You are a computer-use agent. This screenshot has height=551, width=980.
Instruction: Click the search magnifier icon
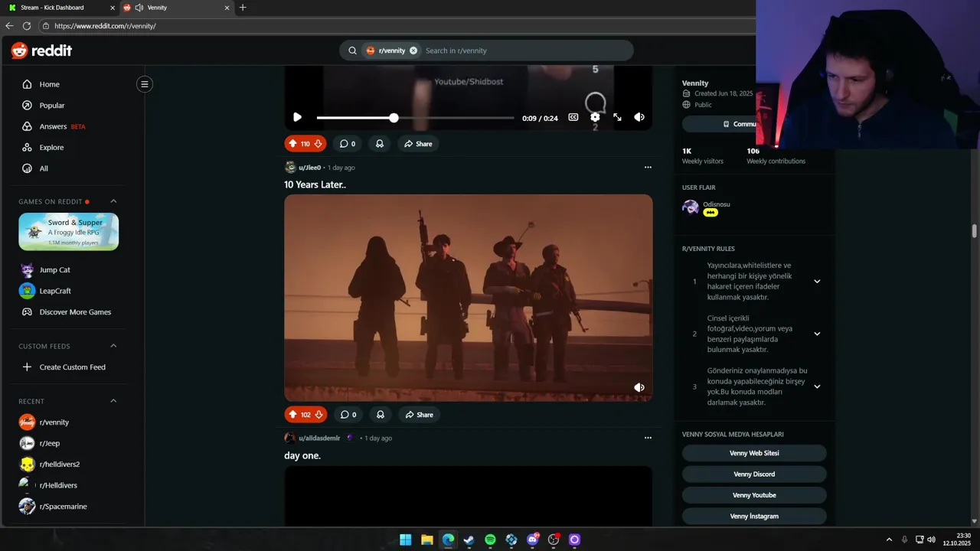[352, 51]
